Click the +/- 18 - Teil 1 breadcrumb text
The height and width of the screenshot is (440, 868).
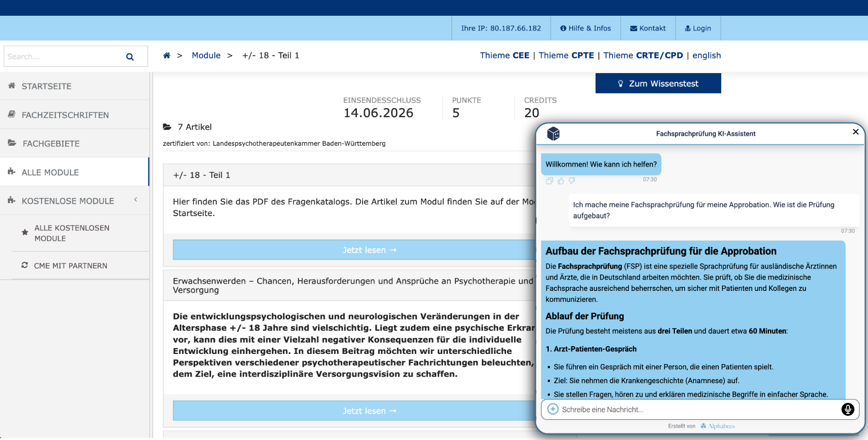click(x=271, y=55)
